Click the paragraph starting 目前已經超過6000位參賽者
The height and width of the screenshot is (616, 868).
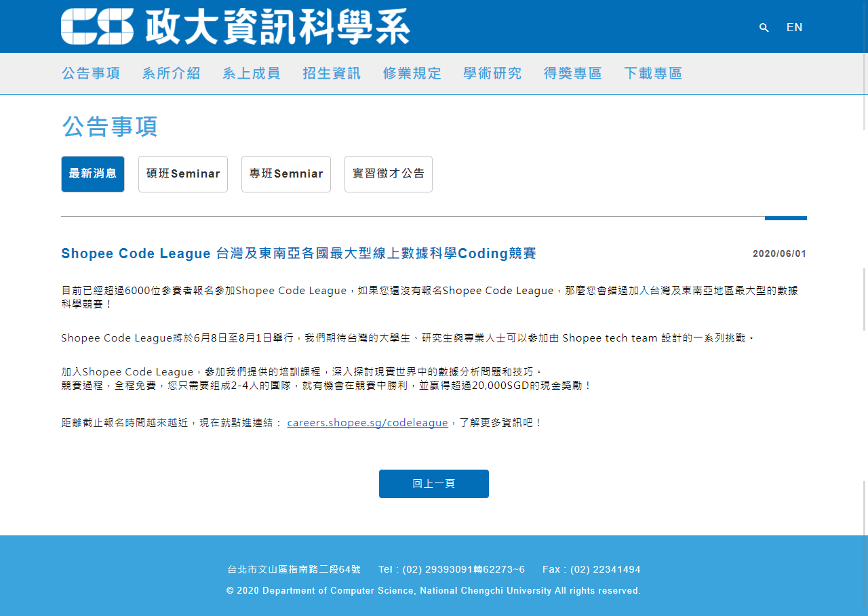point(431,297)
